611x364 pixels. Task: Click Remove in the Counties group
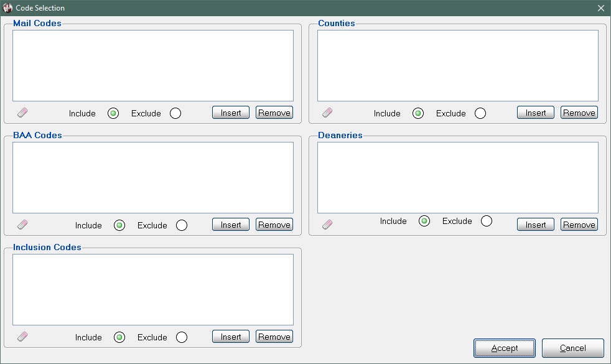tap(579, 113)
